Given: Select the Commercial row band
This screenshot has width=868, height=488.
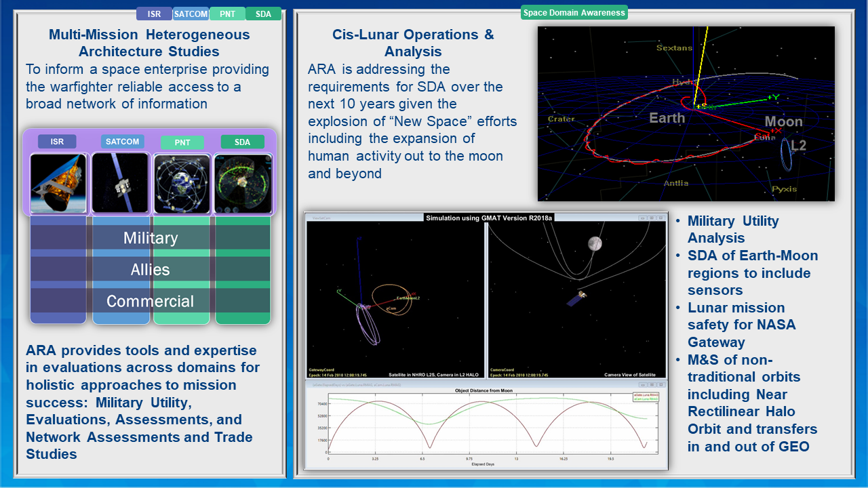Looking at the screenshot, I should pyautogui.click(x=151, y=301).
